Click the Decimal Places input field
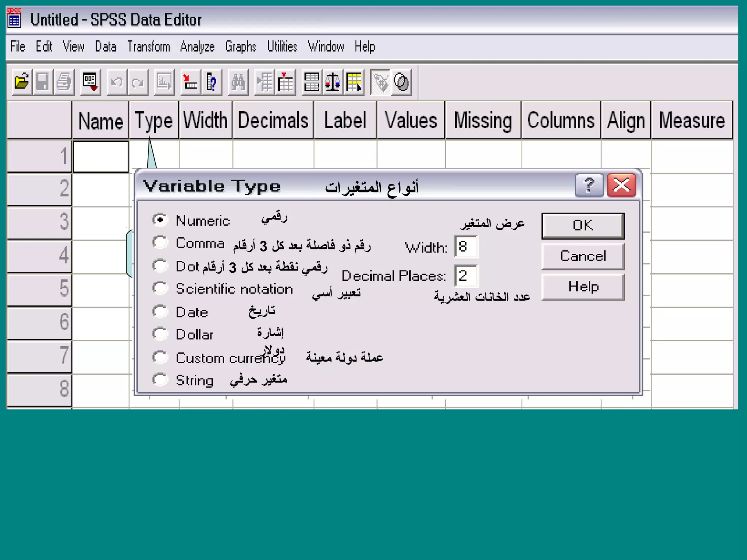The height and width of the screenshot is (560, 747). 466,276
